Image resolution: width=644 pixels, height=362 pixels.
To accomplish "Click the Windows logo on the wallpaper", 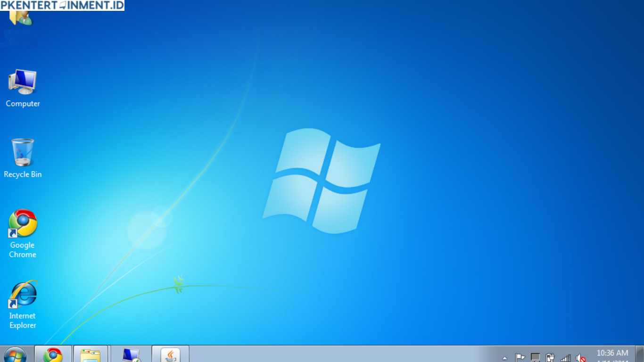I will (322, 181).
